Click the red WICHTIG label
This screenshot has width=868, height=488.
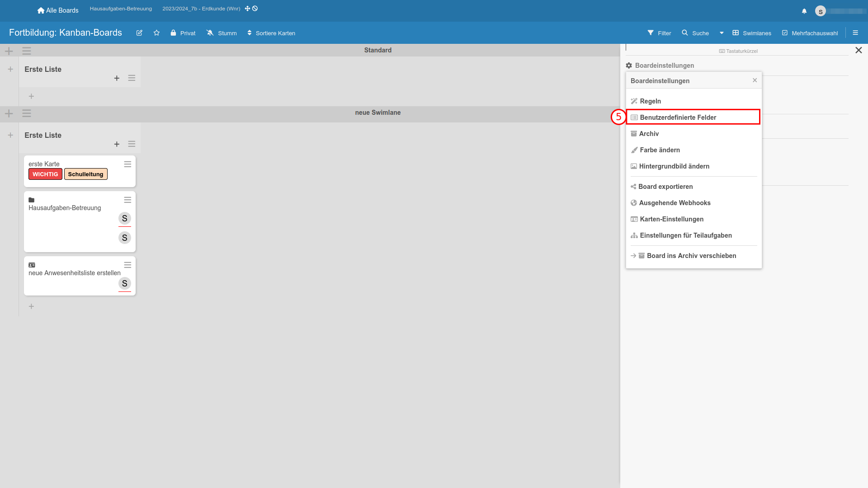(x=45, y=174)
